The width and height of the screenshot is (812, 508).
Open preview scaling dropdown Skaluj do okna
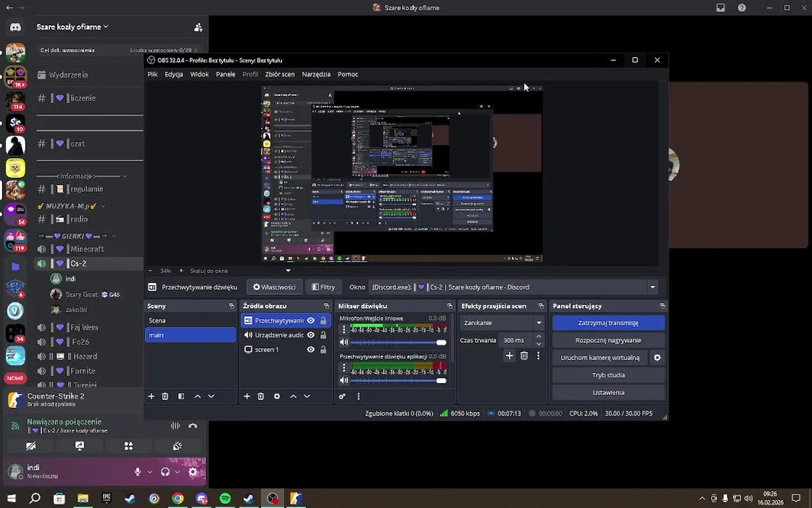(x=288, y=271)
